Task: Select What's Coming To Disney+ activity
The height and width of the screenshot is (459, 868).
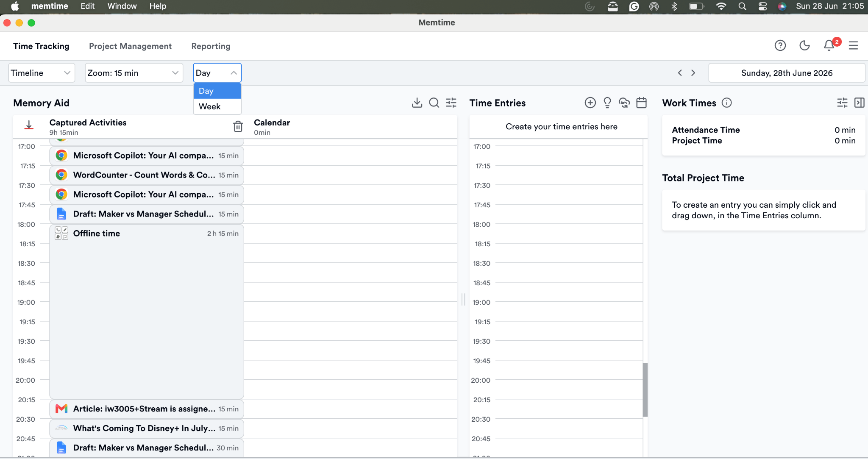Action: pyautogui.click(x=147, y=428)
